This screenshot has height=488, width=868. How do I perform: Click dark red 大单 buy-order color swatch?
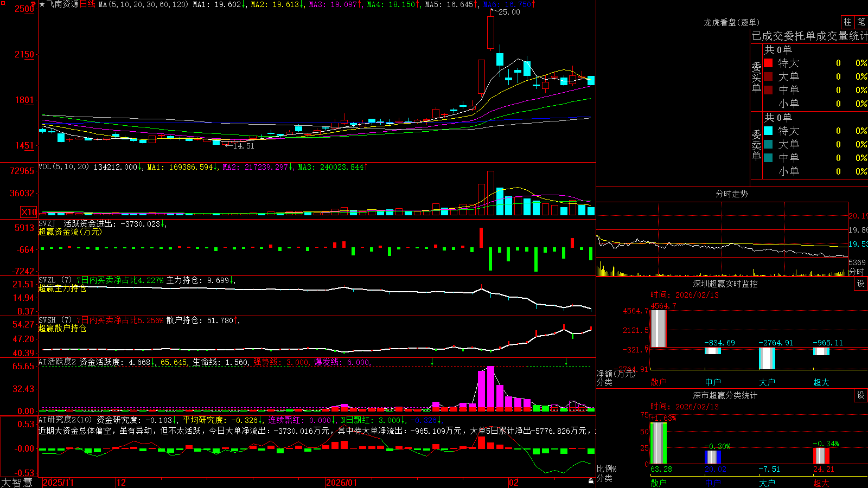click(x=768, y=76)
